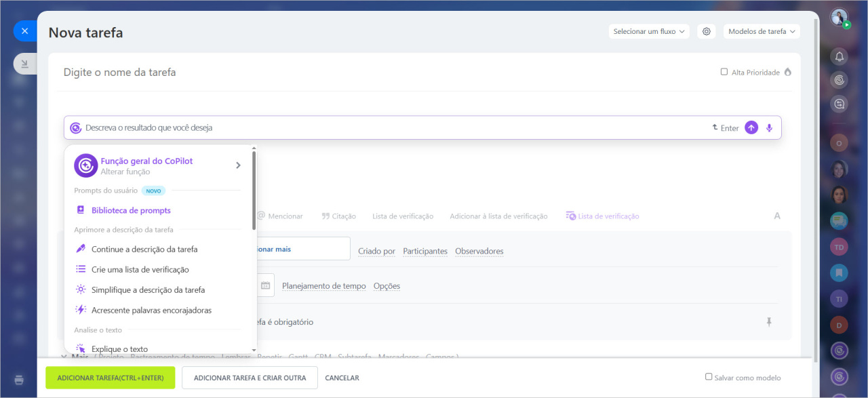
Task: Click the lightning icon for palavras encorajadoras
Action: (81, 310)
